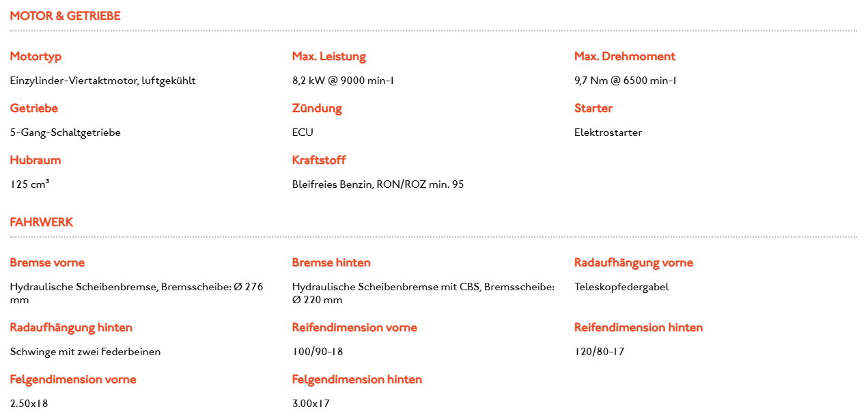Screen dimensions: 868x418
Task: Click the Max. Drehmoment label
Action: [624, 56]
